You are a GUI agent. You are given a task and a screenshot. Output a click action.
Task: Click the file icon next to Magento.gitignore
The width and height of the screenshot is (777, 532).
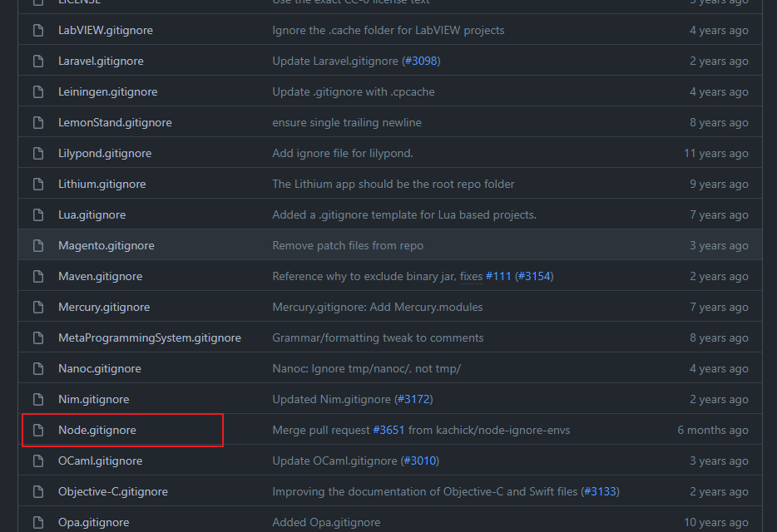[x=38, y=246]
